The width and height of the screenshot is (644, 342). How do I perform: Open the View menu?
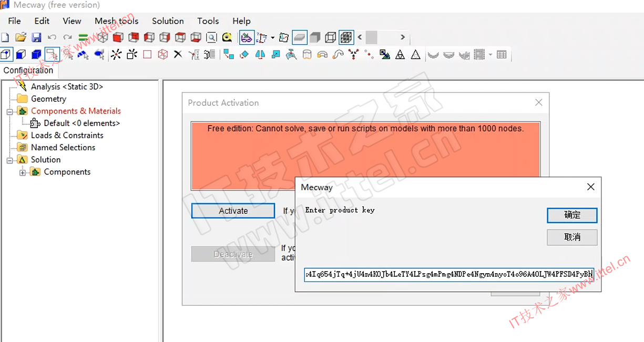(72, 21)
